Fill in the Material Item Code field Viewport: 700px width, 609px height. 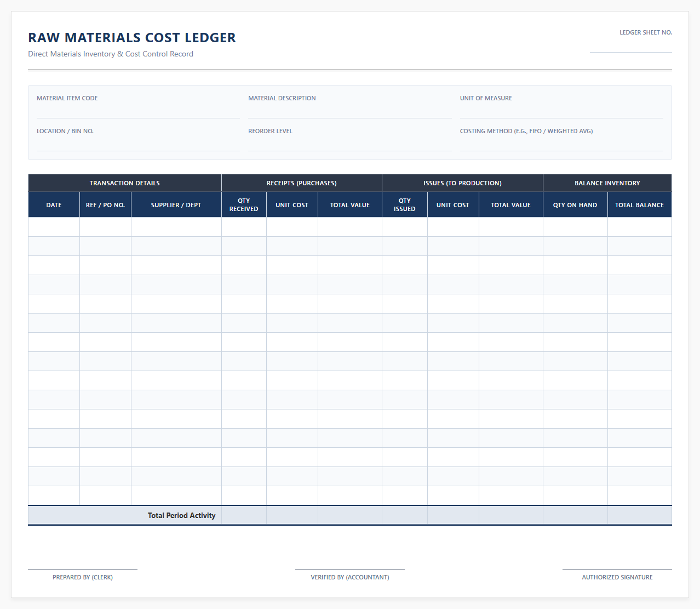pos(138,112)
